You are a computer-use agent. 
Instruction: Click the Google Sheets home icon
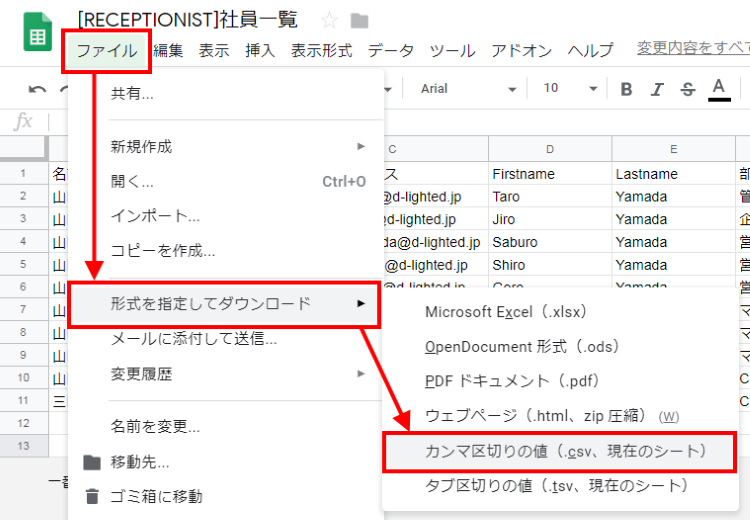(38, 36)
